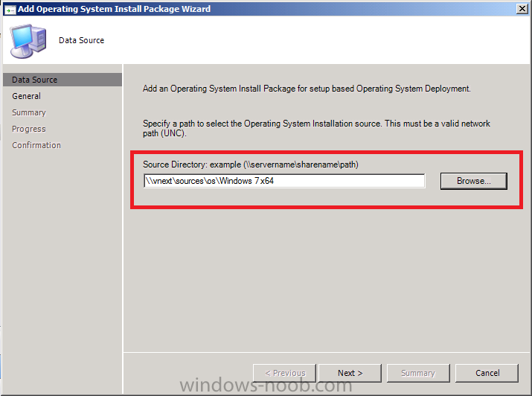Click the disabled Previous button
Screen dimensions: 532x396
pos(284,373)
